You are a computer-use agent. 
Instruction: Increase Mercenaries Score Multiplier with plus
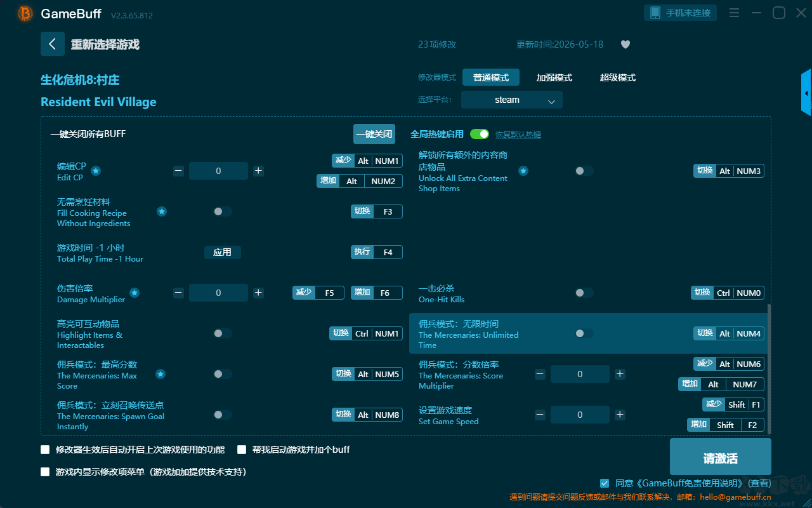620,374
